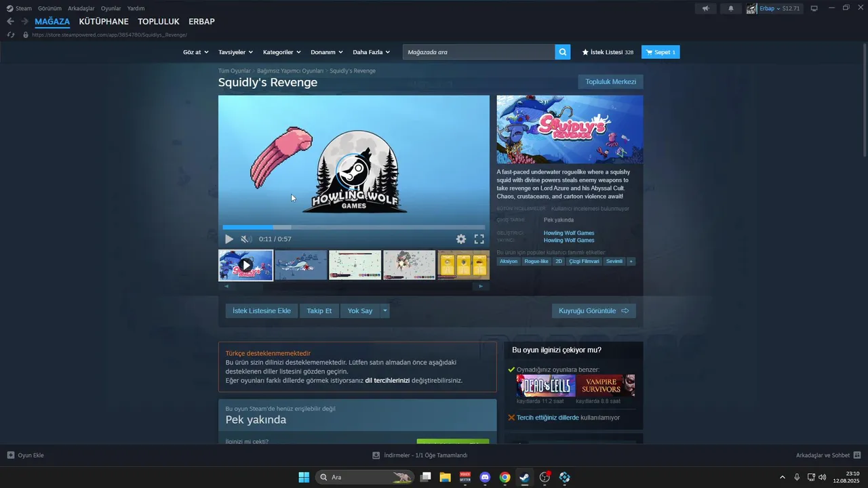Viewport: 868px width, 488px height.
Task: Open the Görünüm menu
Action: [50, 8]
